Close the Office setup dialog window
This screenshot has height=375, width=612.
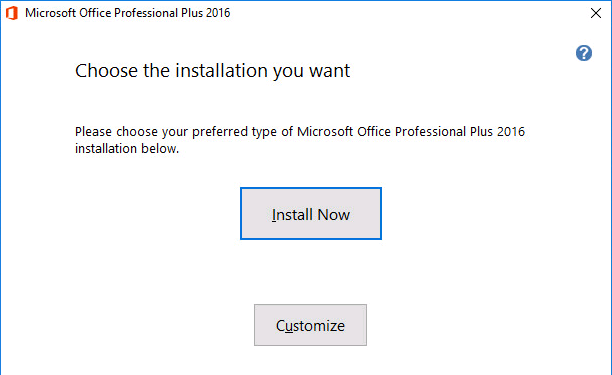[x=596, y=13]
